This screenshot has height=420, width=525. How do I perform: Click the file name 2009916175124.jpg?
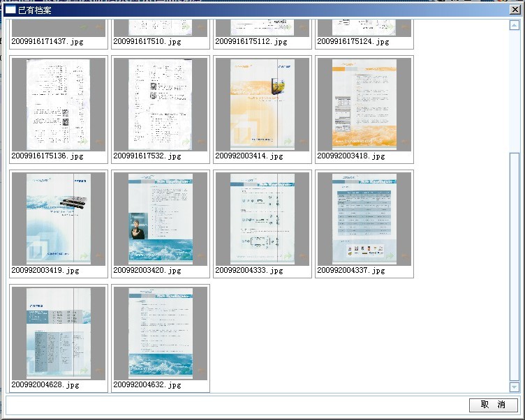pos(353,42)
